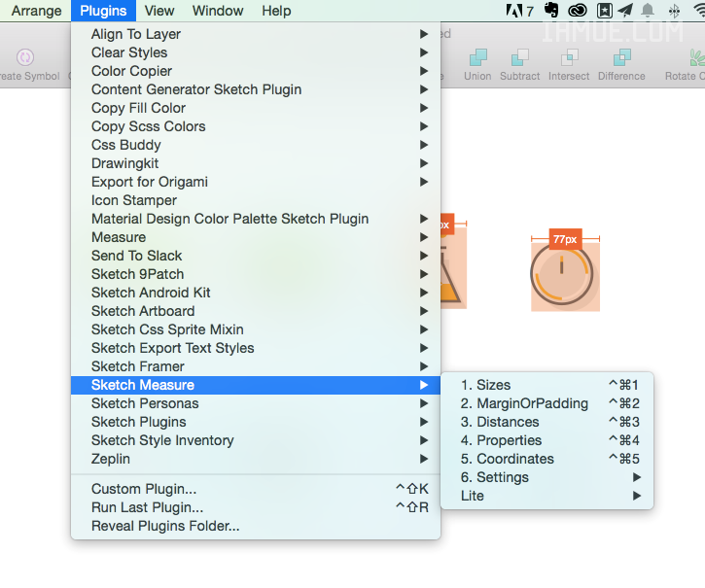Click the Bluetooth menu bar icon
The height and width of the screenshot is (588, 705).
(674, 11)
